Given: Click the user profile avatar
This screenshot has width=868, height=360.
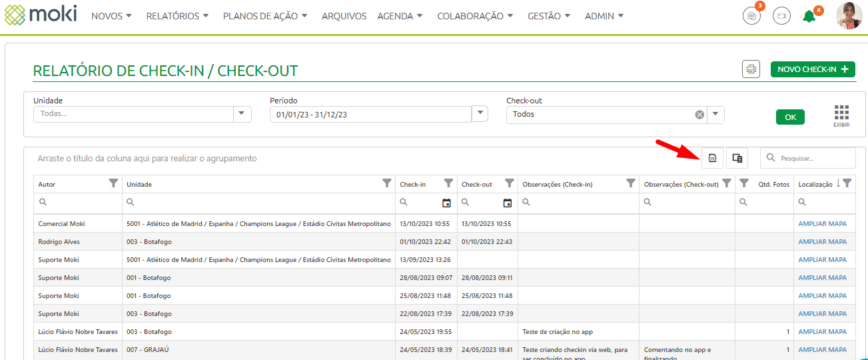Looking at the screenshot, I should (x=849, y=16).
